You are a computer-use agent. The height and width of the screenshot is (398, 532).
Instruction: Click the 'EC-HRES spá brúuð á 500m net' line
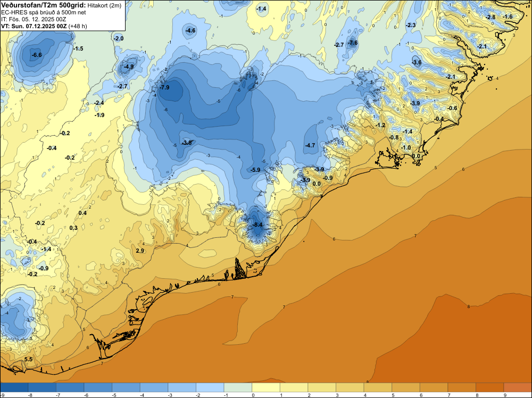coord(43,12)
